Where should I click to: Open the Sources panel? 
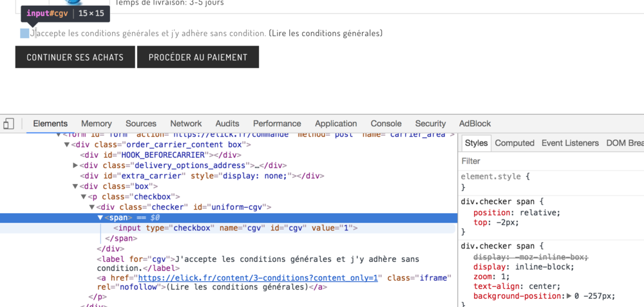click(140, 124)
